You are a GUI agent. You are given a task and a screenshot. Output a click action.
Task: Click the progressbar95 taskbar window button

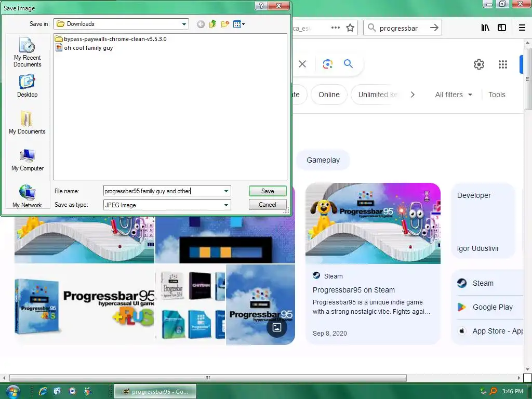point(155,392)
